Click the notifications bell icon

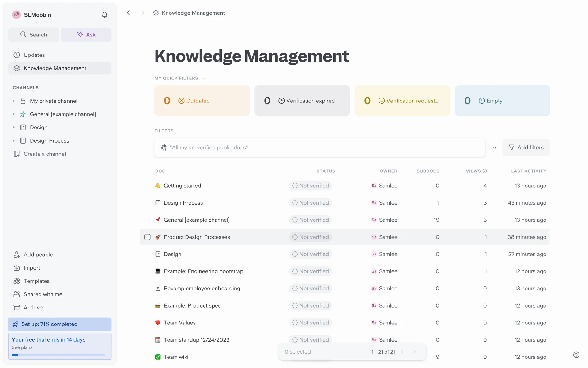pos(104,15)
